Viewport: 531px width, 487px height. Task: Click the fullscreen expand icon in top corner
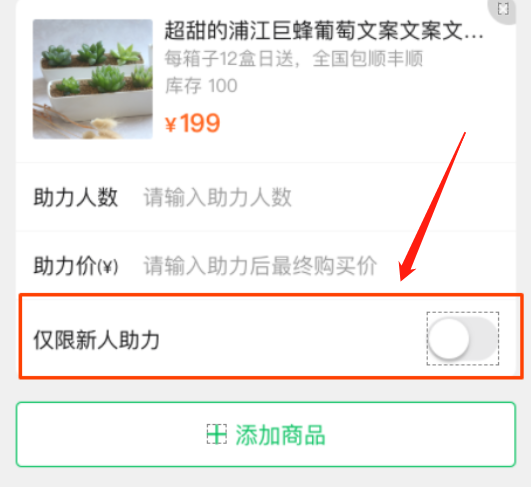503,9
